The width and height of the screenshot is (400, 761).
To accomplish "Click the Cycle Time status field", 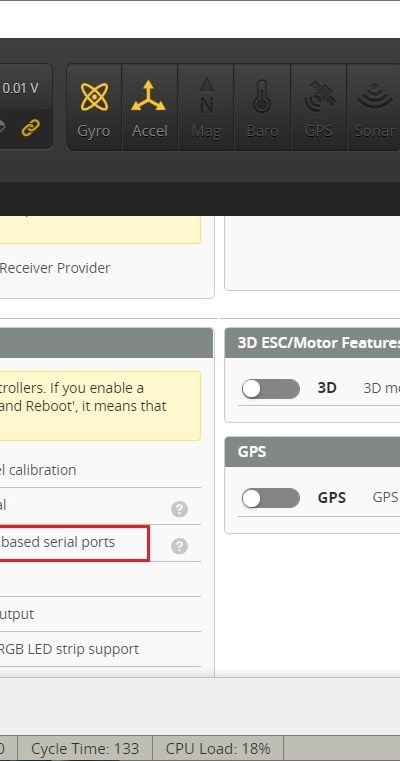I will click(x=85, y=748).
